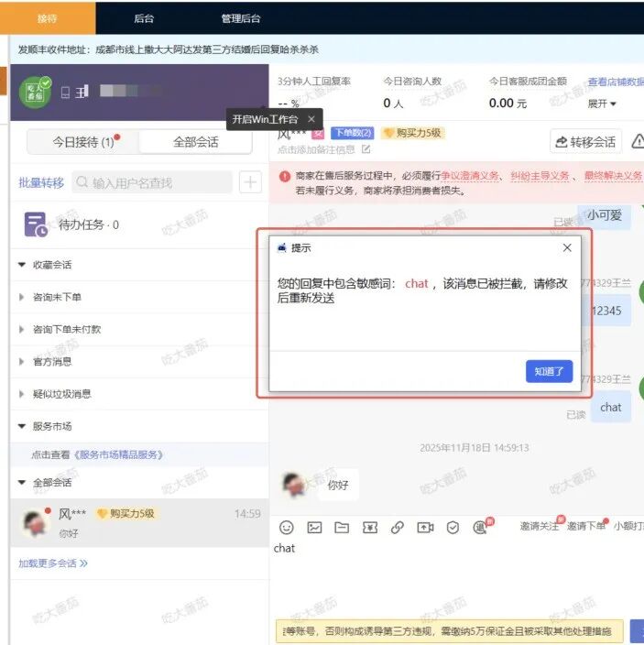Close the 开启Win工作台 tooltip
Viewport: 644px width, 645px height.
(x=311, y=119)
